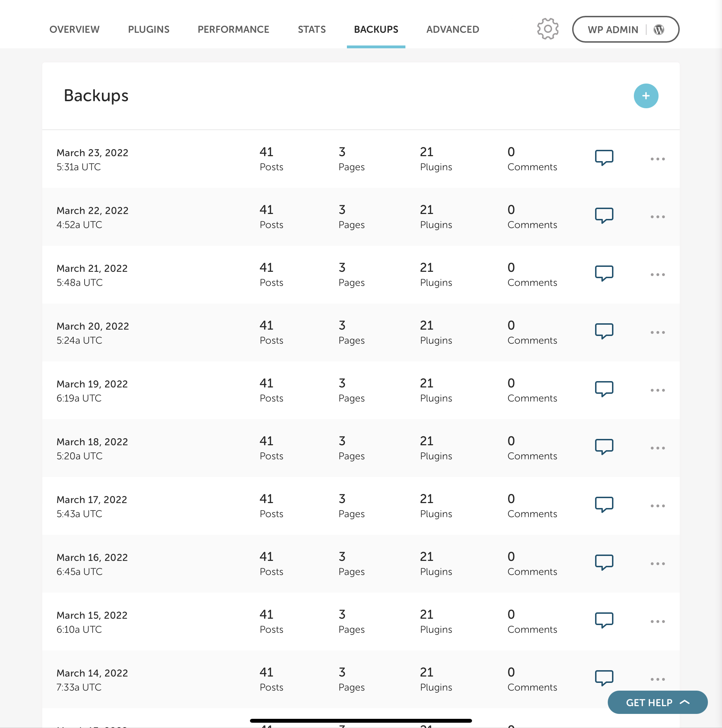Show more actions for March 23 backup
The width and height of the screenshot is (722, 728).
pyautogui.click(x=657, y=159)
